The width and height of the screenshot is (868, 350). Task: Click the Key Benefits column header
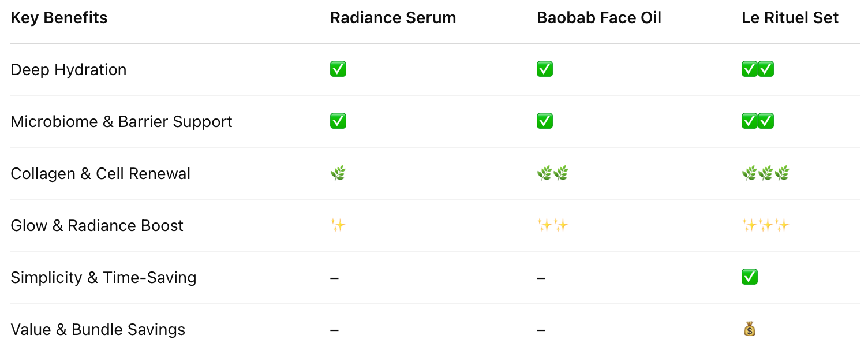(x=59, y=18)
